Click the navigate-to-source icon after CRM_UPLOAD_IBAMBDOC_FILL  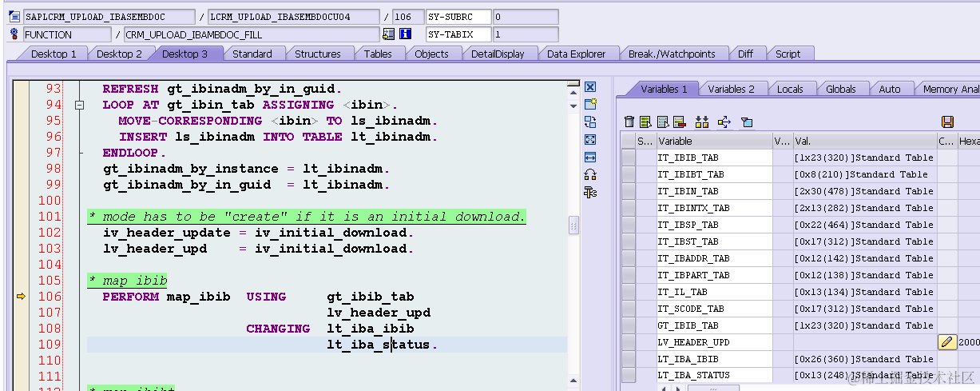coord(389,34)
